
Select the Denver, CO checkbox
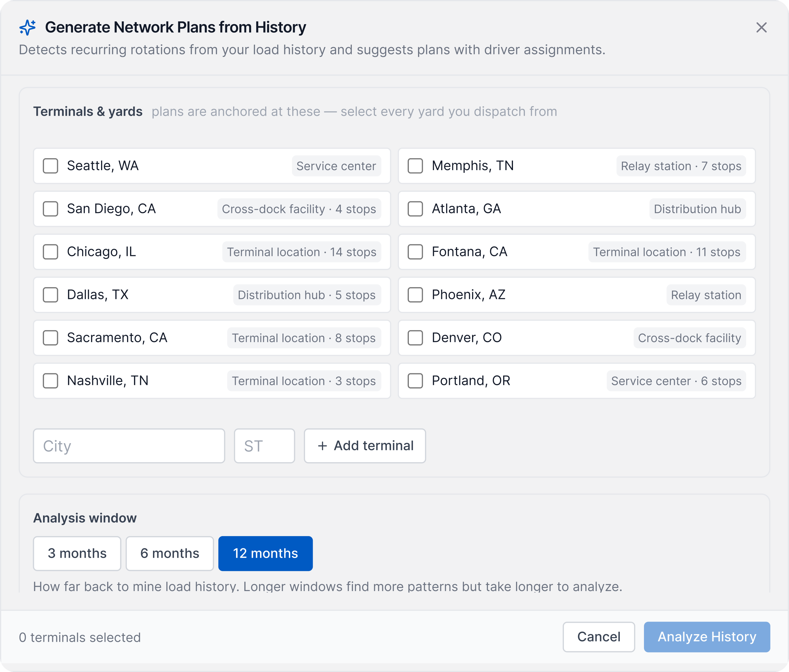pos(415,338)
